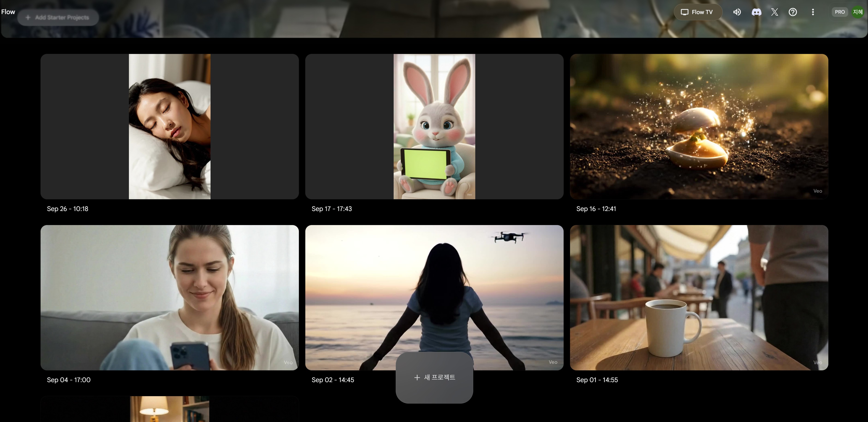Open the help question mark icon
868x422 pixels.
793,12
